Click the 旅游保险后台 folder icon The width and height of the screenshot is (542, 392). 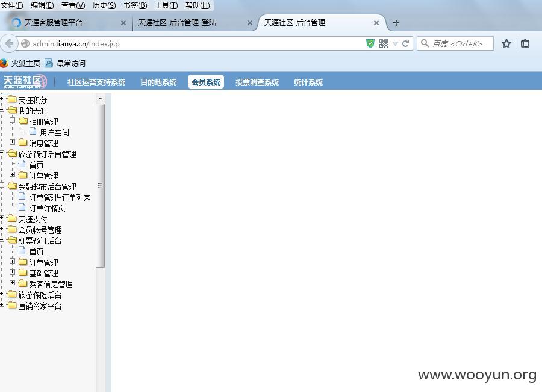pos(12,294)
